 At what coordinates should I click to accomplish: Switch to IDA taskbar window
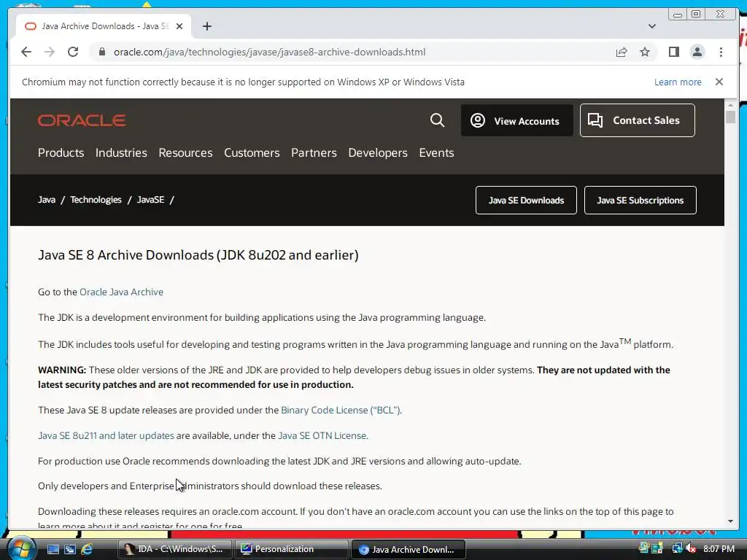point(174,550)
